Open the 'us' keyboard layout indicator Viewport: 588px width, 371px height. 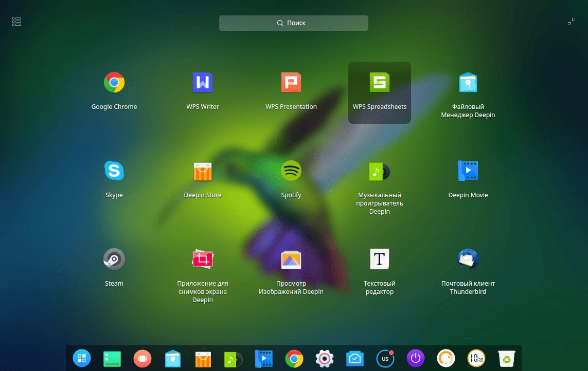click(x=385, y=359)
